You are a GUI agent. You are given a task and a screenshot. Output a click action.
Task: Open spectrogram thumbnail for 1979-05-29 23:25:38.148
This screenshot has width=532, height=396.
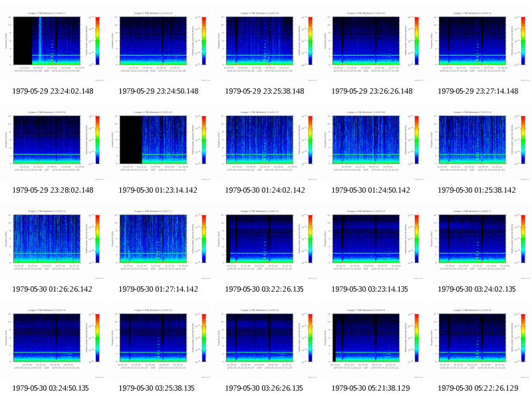(265, 45)
